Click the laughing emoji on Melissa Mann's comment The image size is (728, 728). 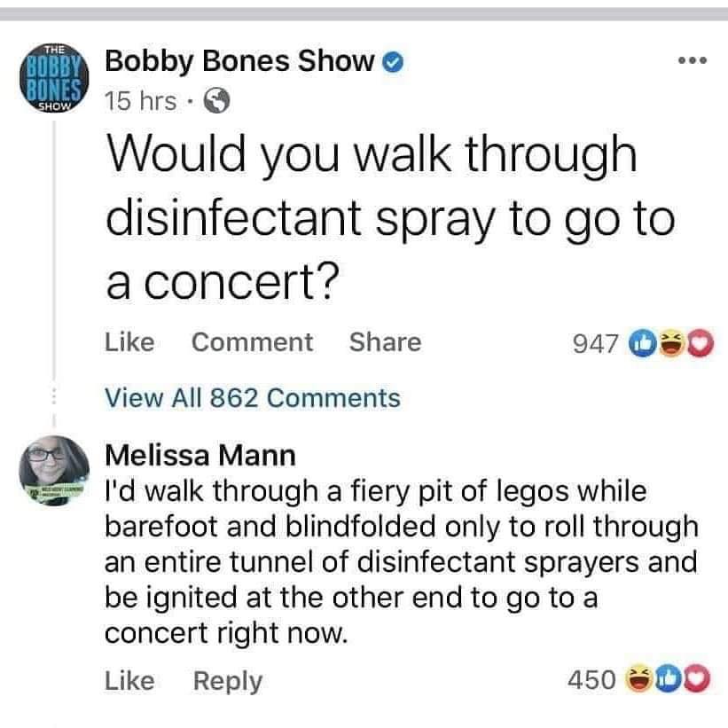[639, 680]
